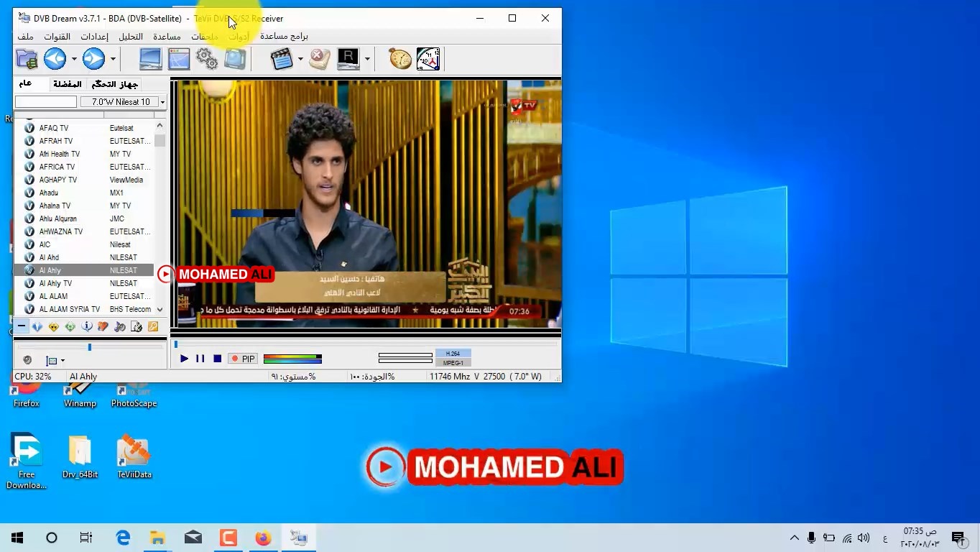Viewport: 980px width, 552px height.
Task: Open the file folder toolbar icon
Action: click(27, 59)
